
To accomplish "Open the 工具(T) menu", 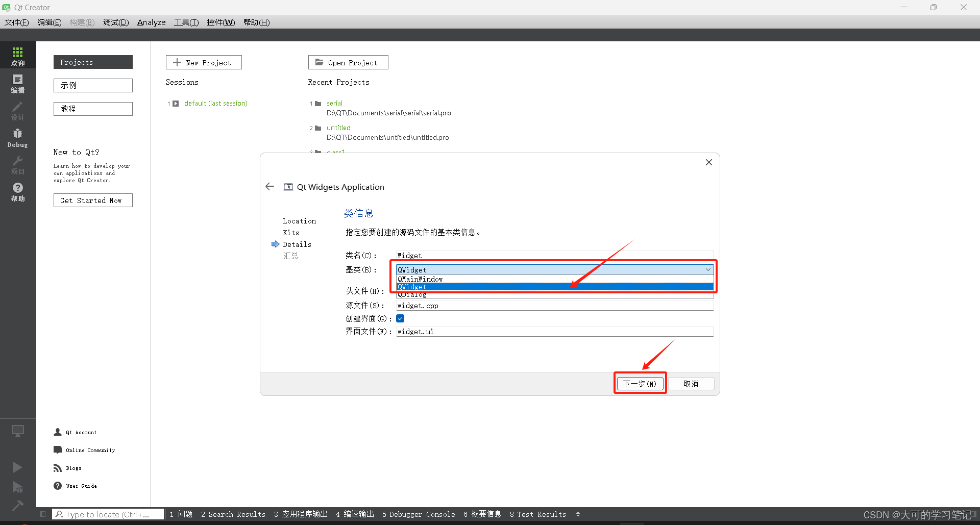I will [x=186, y=22].
